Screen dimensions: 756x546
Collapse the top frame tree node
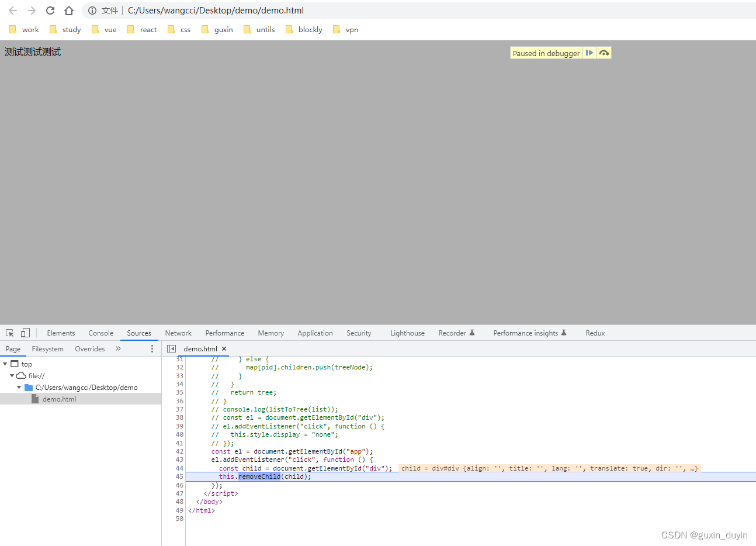click(x=5, y=364)
